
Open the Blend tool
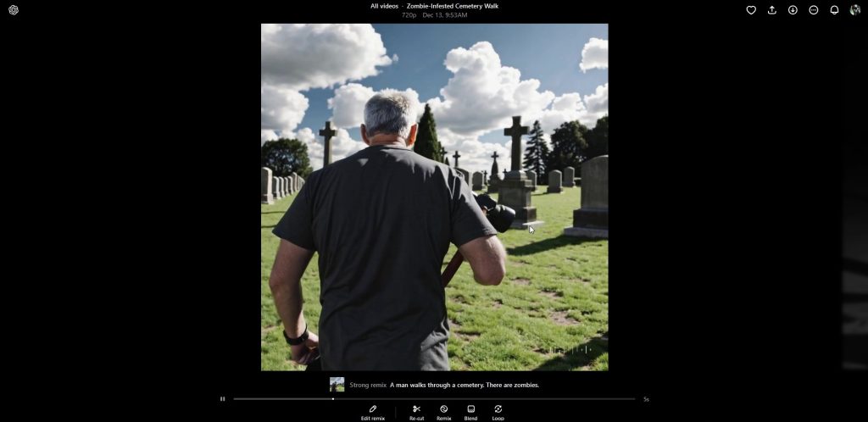470,412
